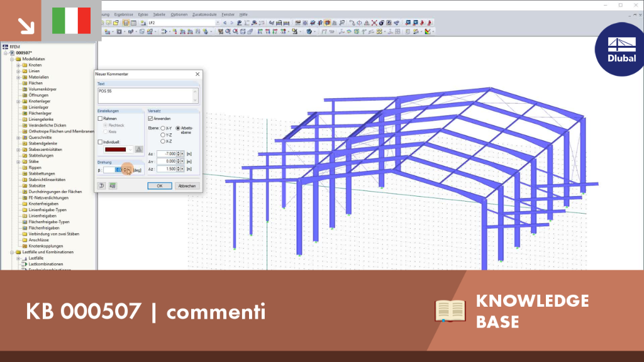Viewport: 644px width, 362px height.
Task: Collapse the Modelldaten tree node
Action: click(x=12, y=59)
